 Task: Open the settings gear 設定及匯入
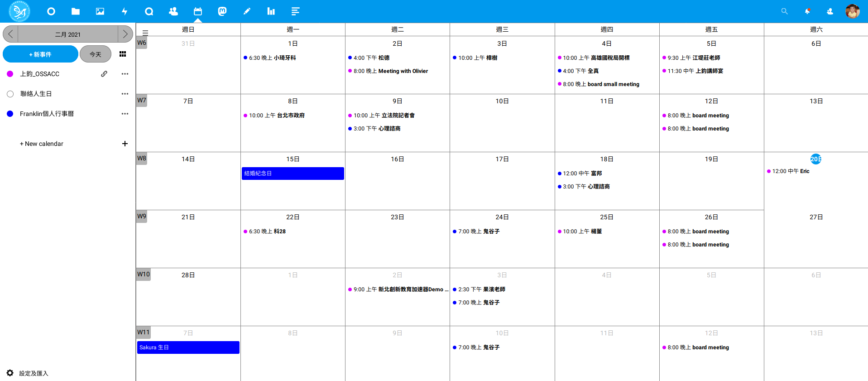10,373
